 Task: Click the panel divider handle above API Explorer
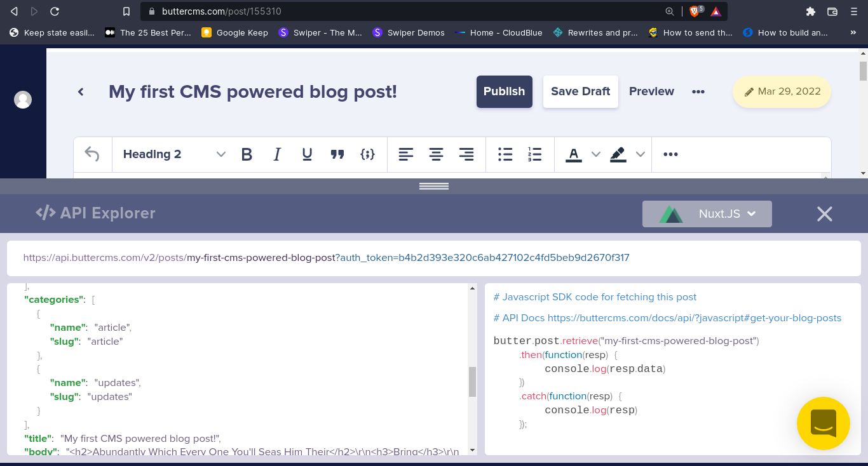click(x=434, y=186)
